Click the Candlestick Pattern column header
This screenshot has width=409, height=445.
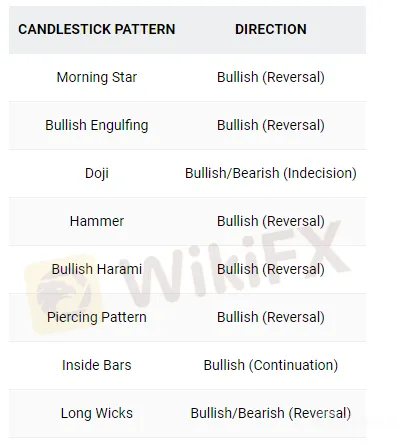click(97, 29)
